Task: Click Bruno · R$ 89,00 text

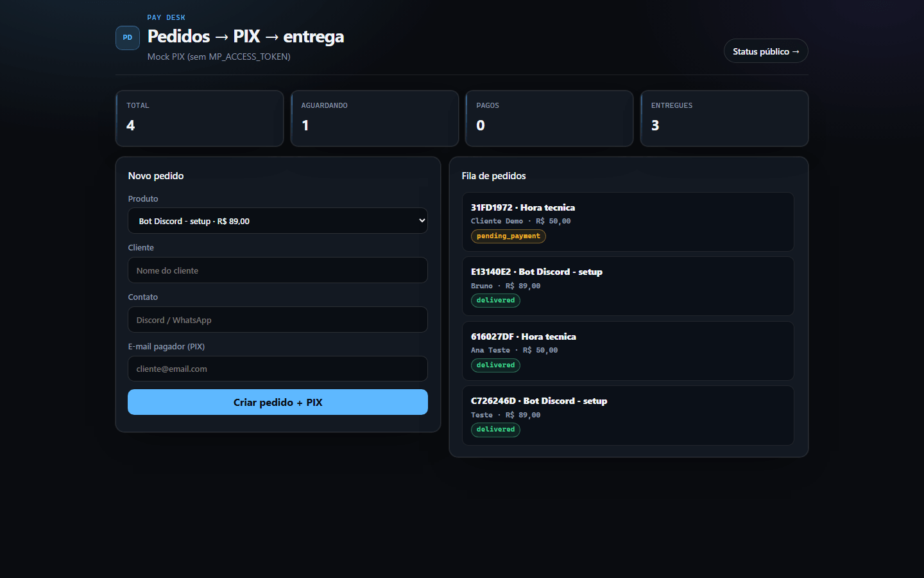Action: (506, 286)
